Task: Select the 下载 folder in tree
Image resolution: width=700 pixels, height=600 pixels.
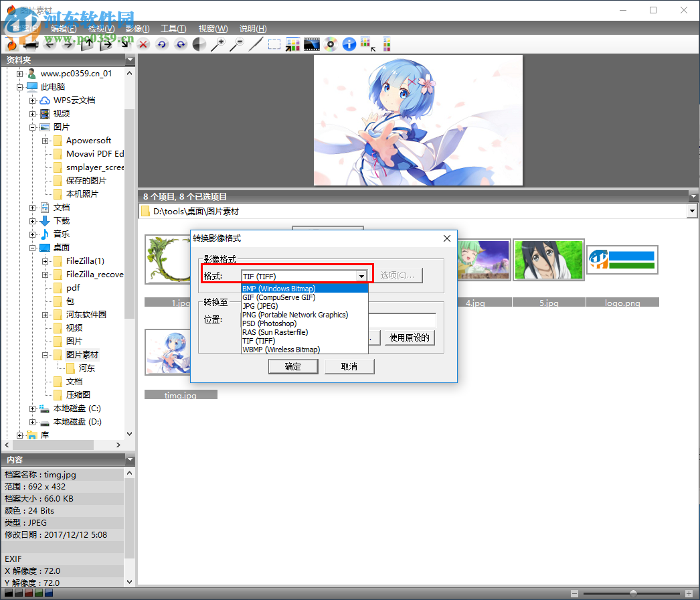Action: click(x=62, y=221)
